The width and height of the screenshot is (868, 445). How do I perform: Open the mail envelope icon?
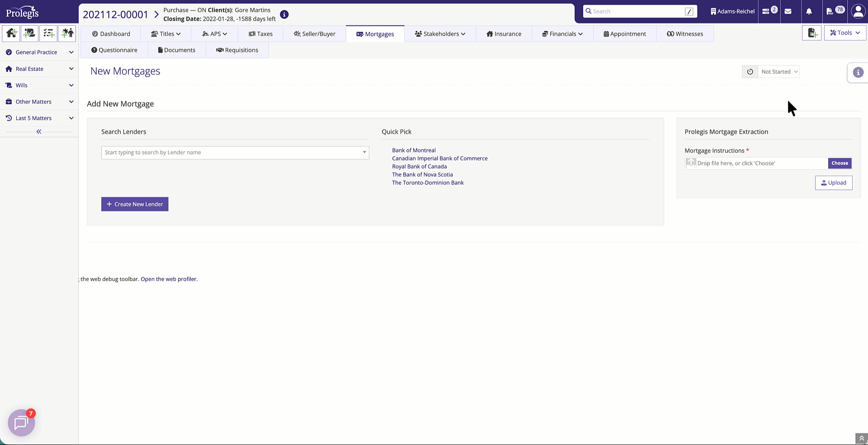788,11
